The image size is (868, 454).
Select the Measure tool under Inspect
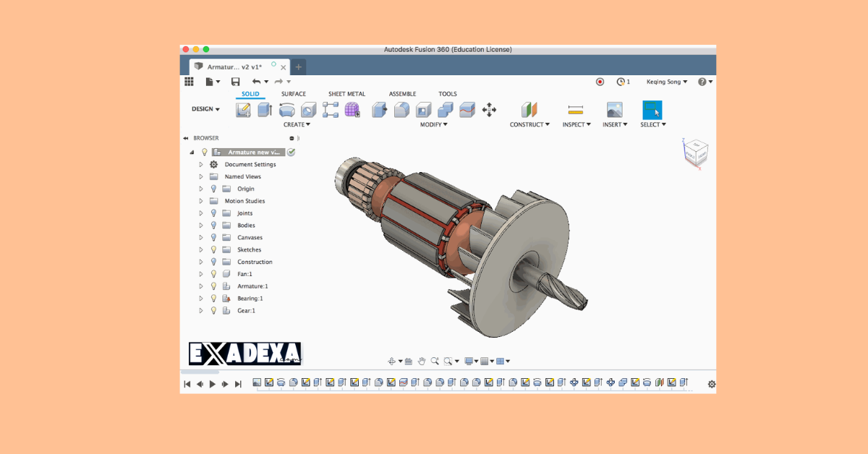(576, 110)
